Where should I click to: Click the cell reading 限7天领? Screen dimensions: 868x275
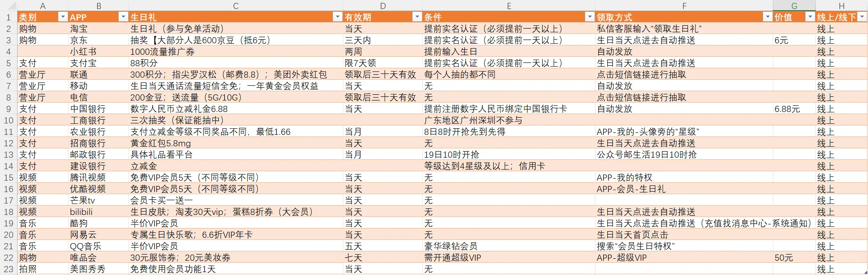pos(382,63)
